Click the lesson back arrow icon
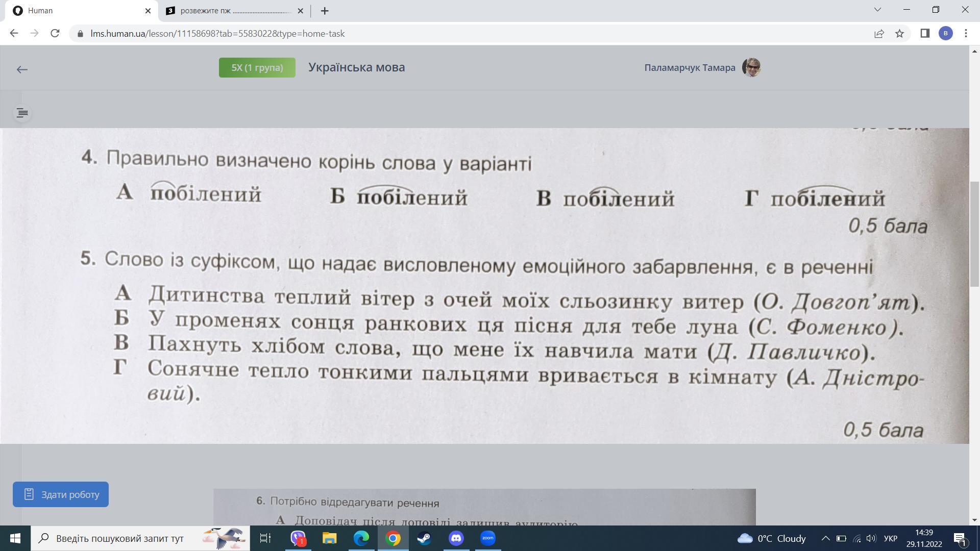The height and width of the screenshot is (551, 980). tap(21, 69)
